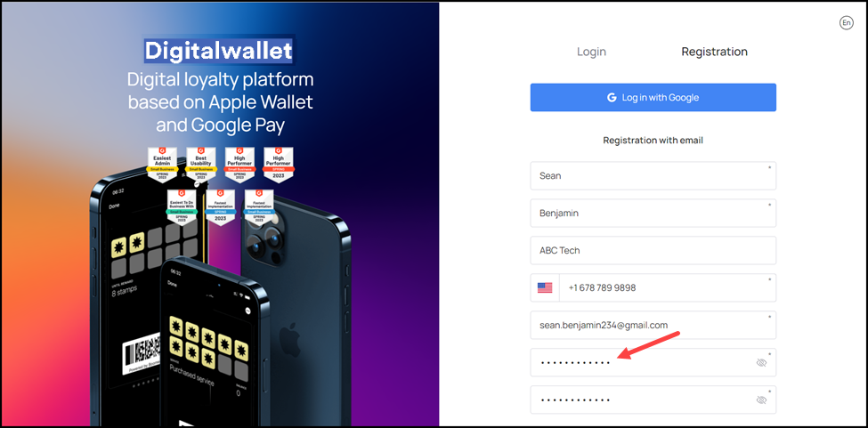The height and width of the screenshot is (428, 868).
Task: Click the phone number field +1 678 789 9898
Action: (x=668, y=287)
